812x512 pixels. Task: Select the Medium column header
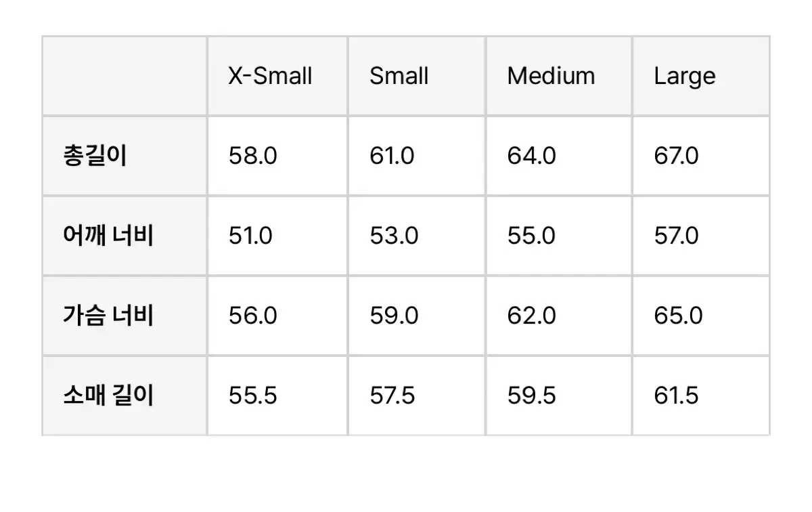[551, 76]
